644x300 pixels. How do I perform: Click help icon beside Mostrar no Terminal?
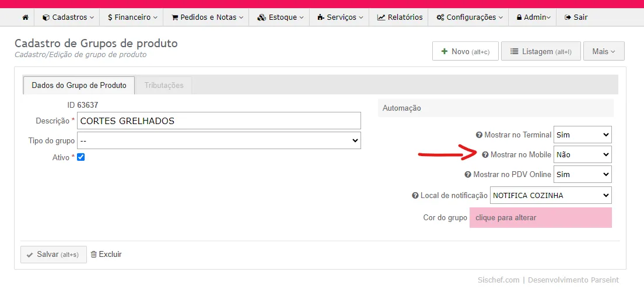pos(478,135)
